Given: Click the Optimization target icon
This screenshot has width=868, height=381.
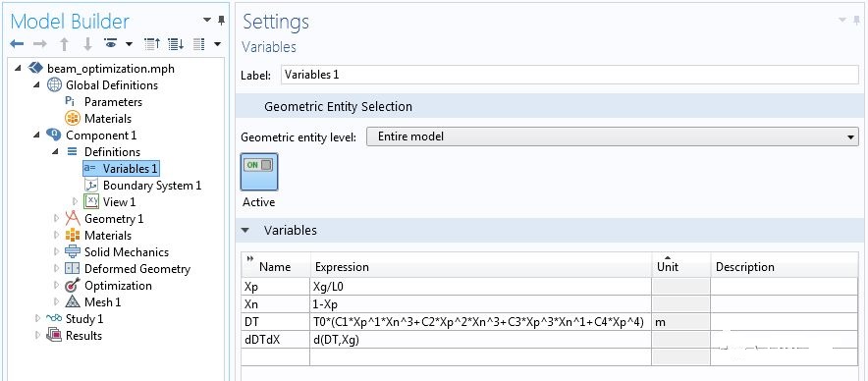Looking at the screenshot, I should [73, 285].
